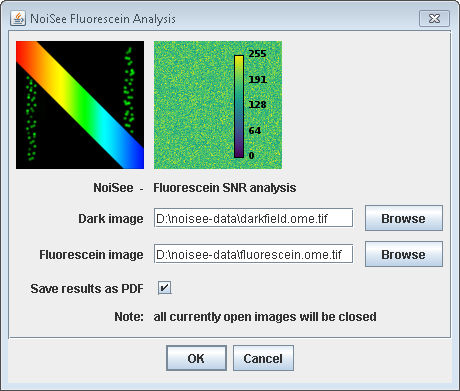Click the 'NoiSee Fluorescein Analysis' window title
Viewport: 460px width, 391px height.
[x=103, y=19]
